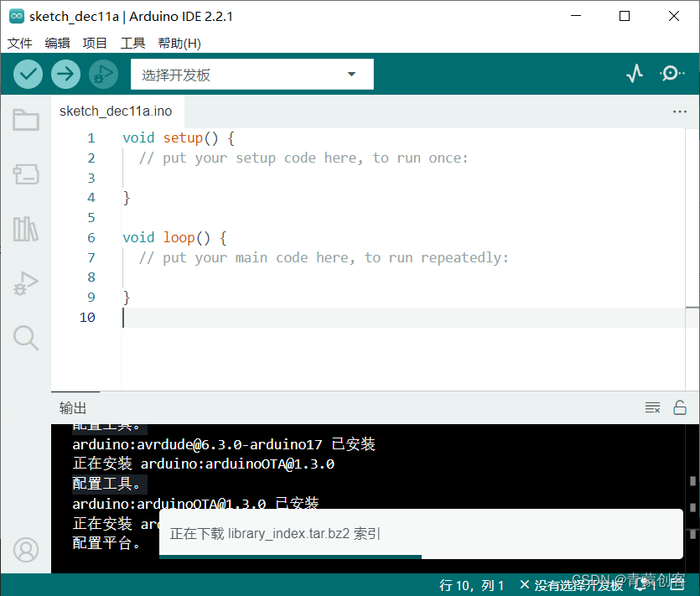This screenshot has height=596, width=700.
Task: Open the Boards Manager sidebar icon
Action: (x=25, y=174)
